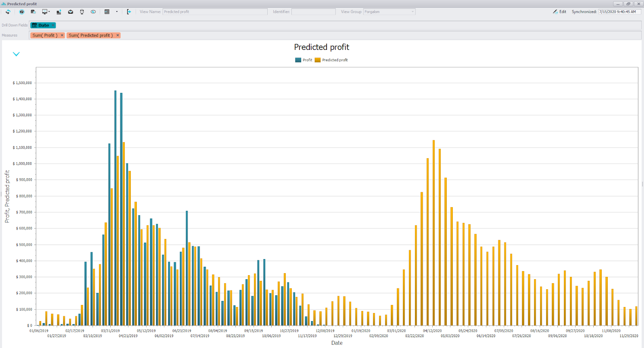
Task: Click the Predicted profit legend label
Action: 335,60
